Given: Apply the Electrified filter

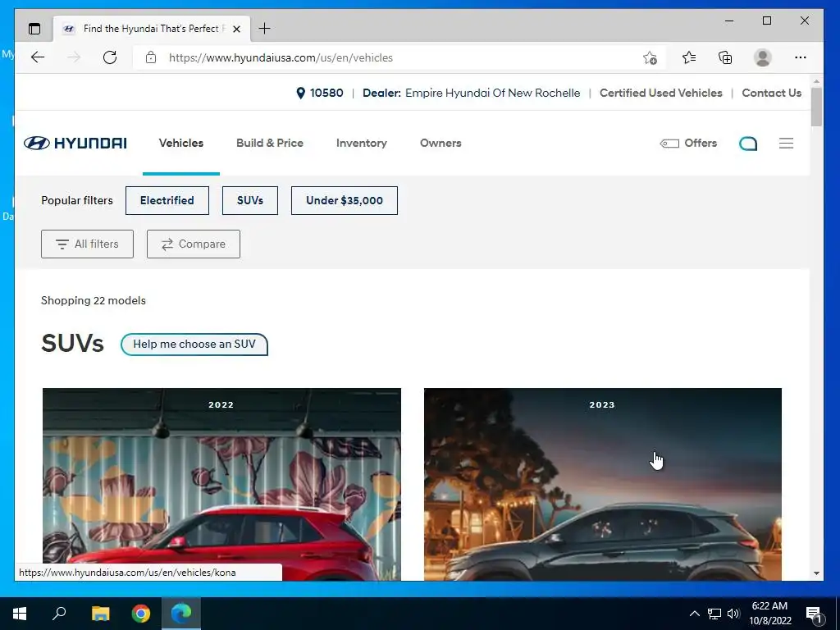Looking at the screenshot, I should click(x=167, y=200).
